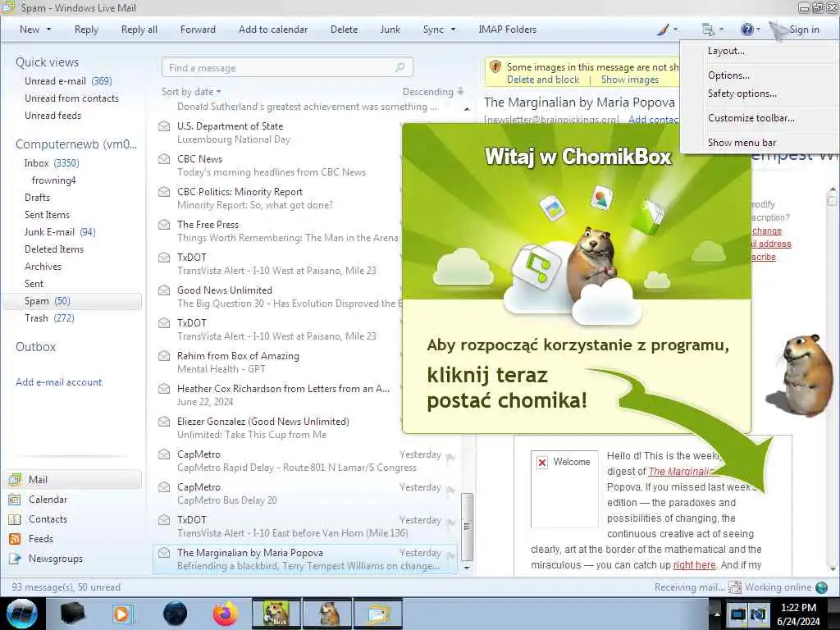Switch to ChomikBox taskbar button
840x630 pixels.
point(276,614)
